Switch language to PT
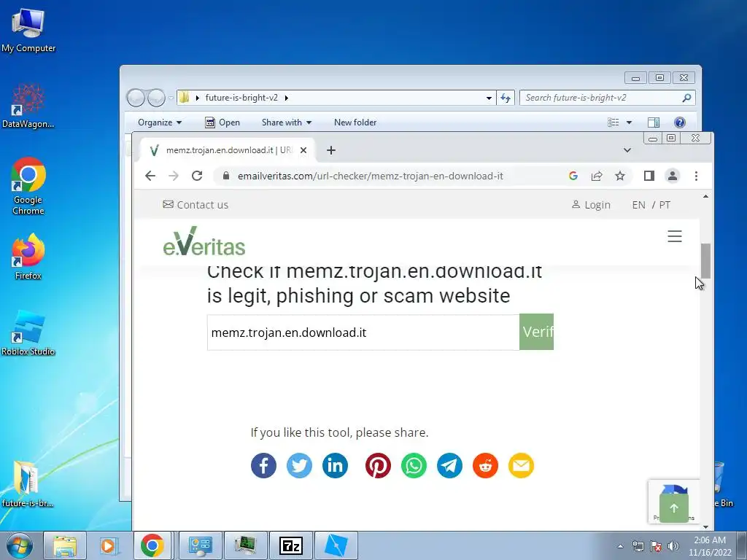This screenshot has height=560, width=747. click(665, 205)
